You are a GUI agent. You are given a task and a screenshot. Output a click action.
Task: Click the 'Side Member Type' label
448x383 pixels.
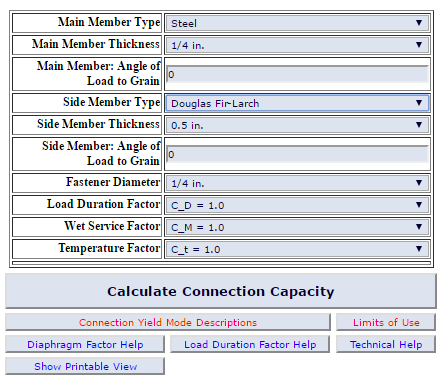click(x=112, y=102)
